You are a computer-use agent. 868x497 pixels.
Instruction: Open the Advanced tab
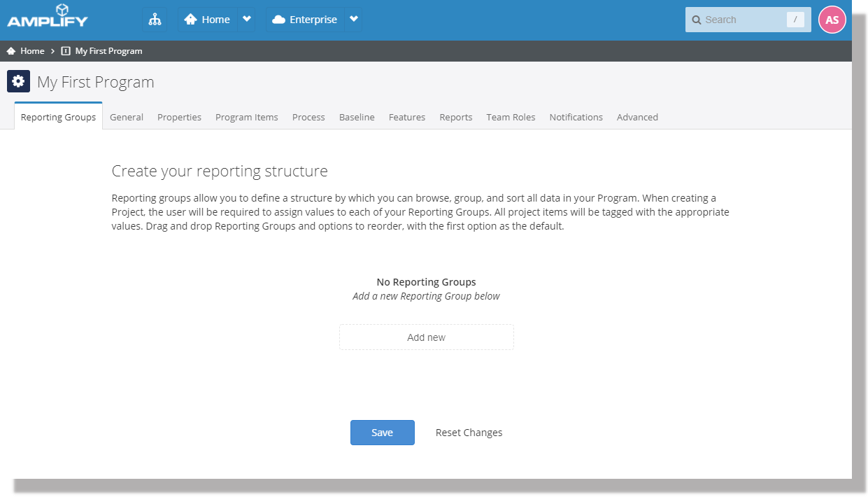point(637,117)
